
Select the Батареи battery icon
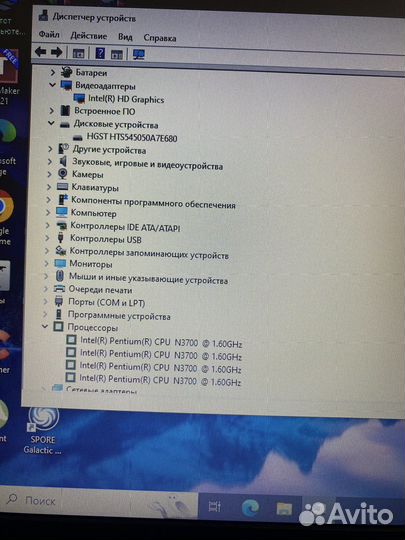coord(66,72)
